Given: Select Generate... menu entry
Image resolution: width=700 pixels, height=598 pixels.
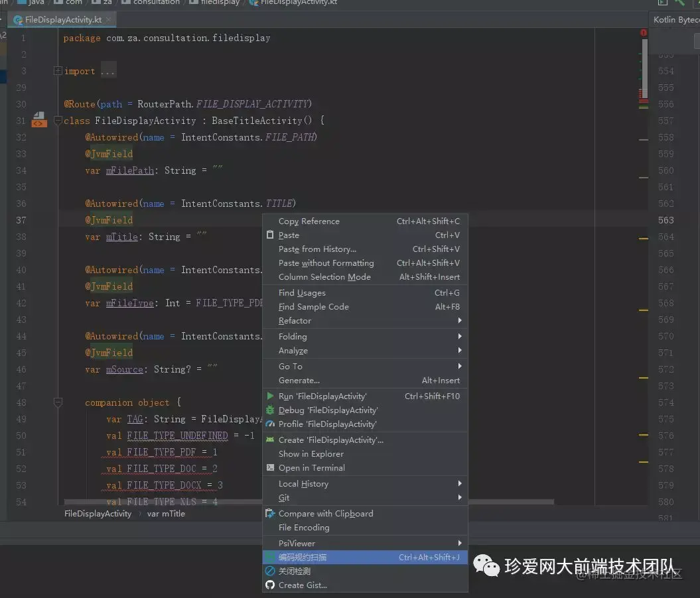Looking at the screenshot, I should coord(365,381).
